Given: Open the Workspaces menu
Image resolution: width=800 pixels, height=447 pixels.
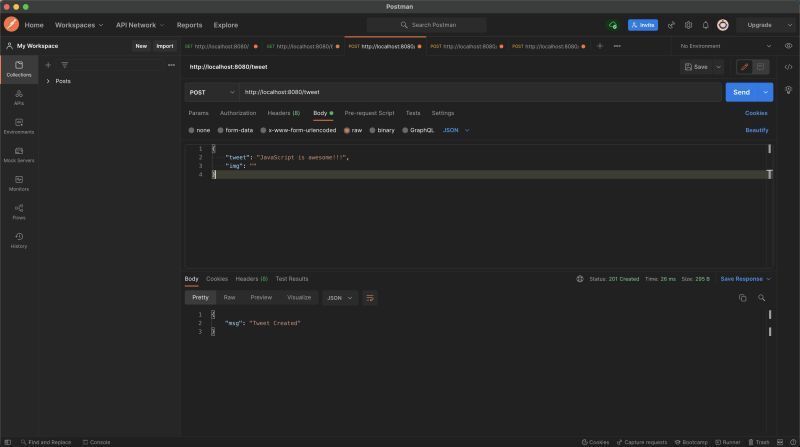Looking at the screenshot, I should [79, 25].
